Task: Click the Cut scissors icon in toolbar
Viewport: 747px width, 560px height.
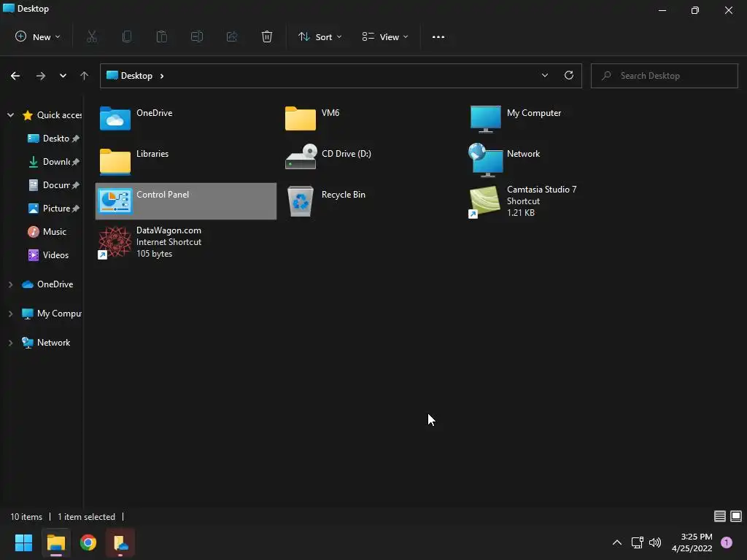Action: [92, 36]
